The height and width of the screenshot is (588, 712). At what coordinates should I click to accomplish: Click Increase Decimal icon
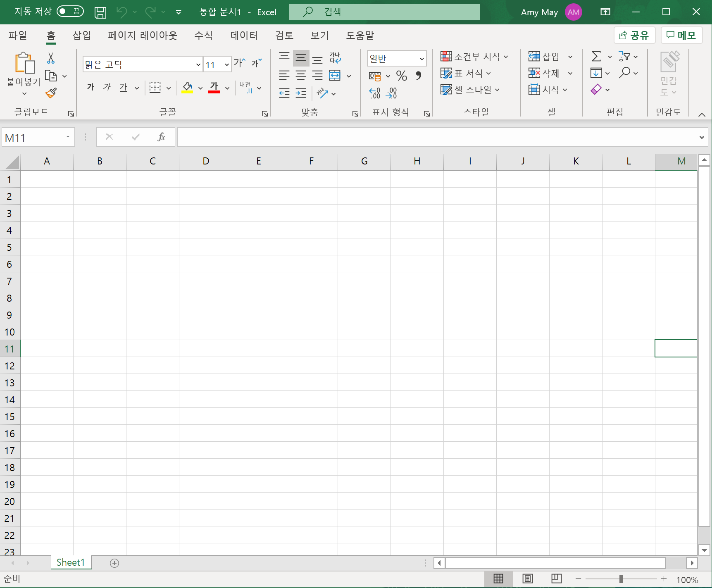(x=375, y=93)
